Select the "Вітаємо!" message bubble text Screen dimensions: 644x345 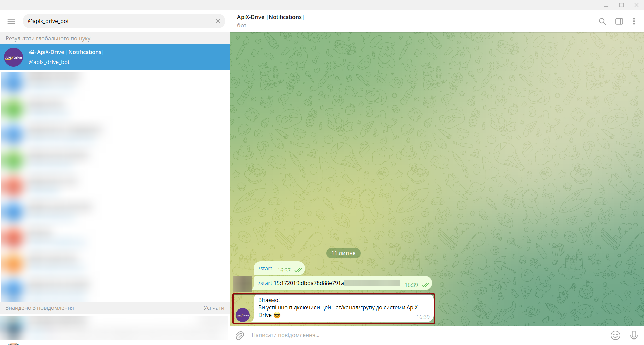269,300
